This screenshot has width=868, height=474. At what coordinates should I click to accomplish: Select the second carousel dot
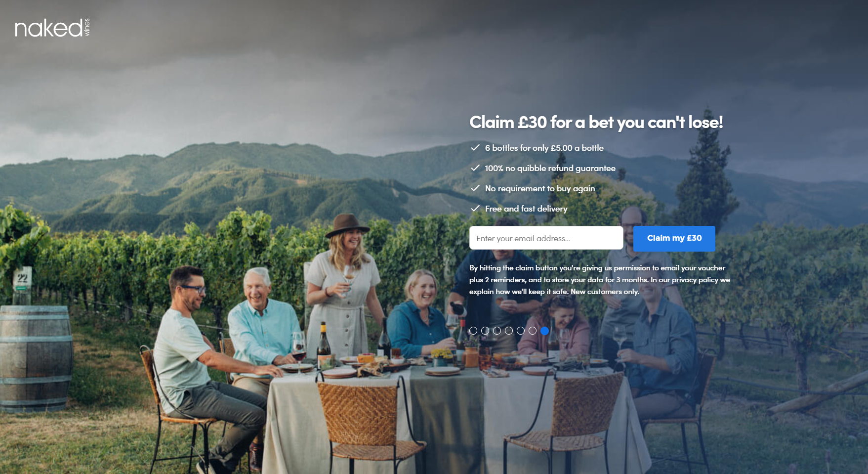[485, 331]
